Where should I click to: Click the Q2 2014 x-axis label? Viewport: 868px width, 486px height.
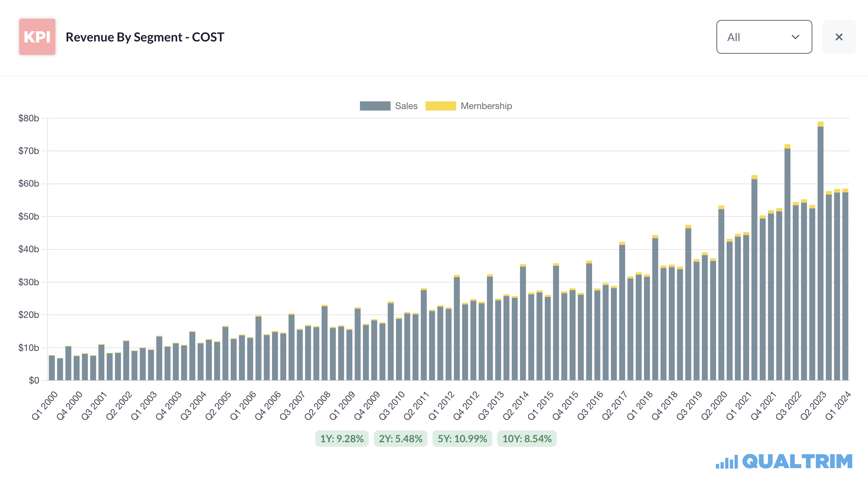point(516,405)
